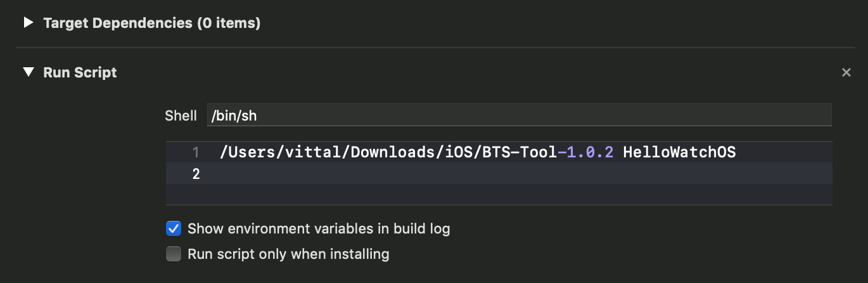Click the HelloWatchOS argument in script
The image size is (868, 283).
[x=679, y=153]
